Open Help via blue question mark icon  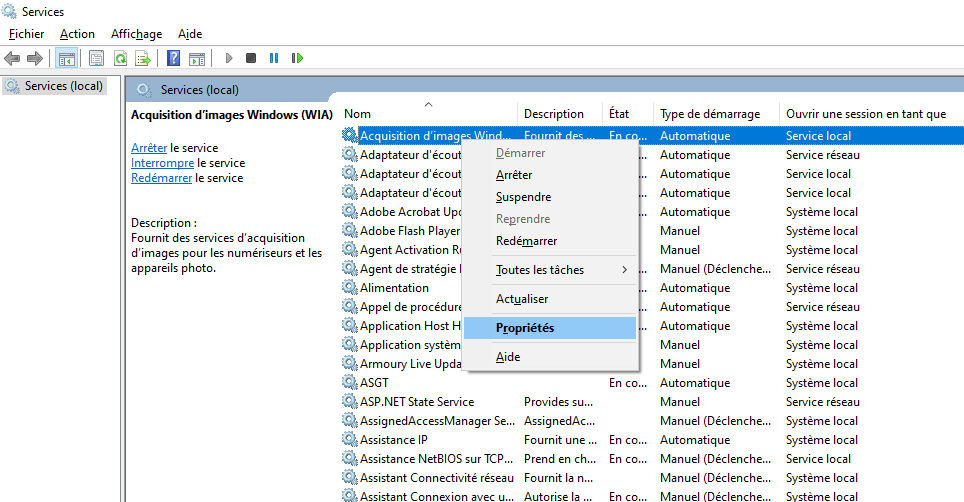tap(173, 58)
